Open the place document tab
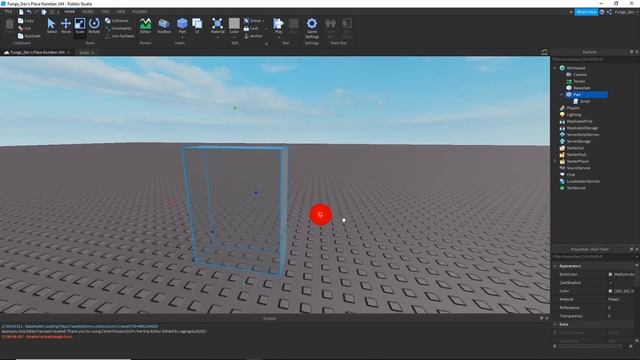This screenshot has width=640, height=360. tap(37, 52)
